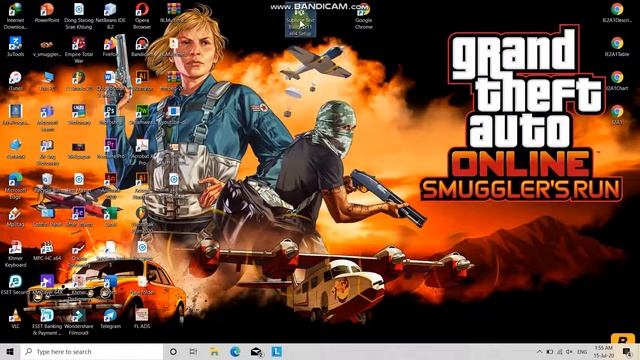640x360 pixels.
Task: Show hidden system tray icons
Action: [540, 351]
